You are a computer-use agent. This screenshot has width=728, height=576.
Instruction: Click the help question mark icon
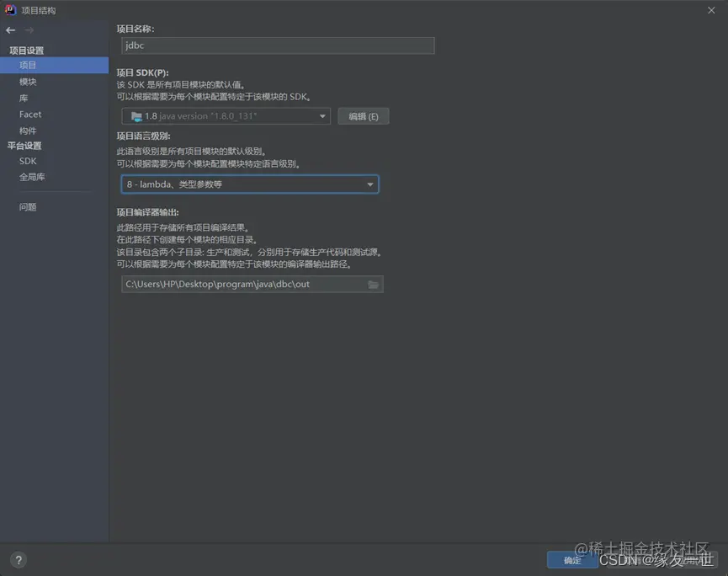point(18,559)
